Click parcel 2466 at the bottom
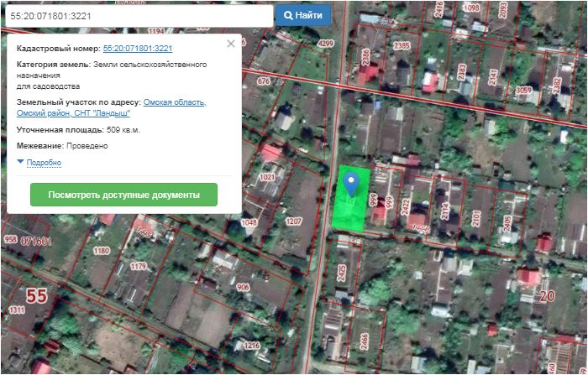This screenshot has height=375, width=588. (x=363, y=341)
